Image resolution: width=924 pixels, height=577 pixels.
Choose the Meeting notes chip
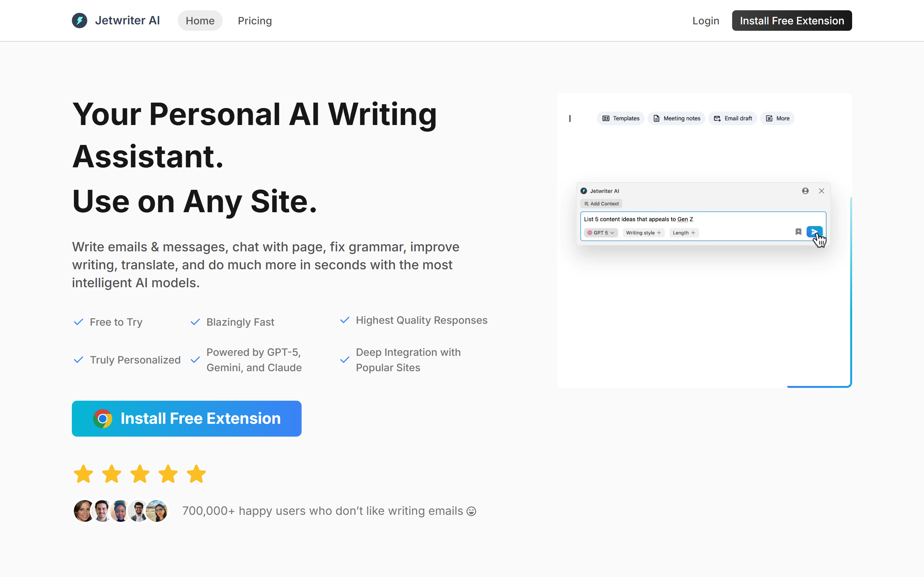pos(676,118)
